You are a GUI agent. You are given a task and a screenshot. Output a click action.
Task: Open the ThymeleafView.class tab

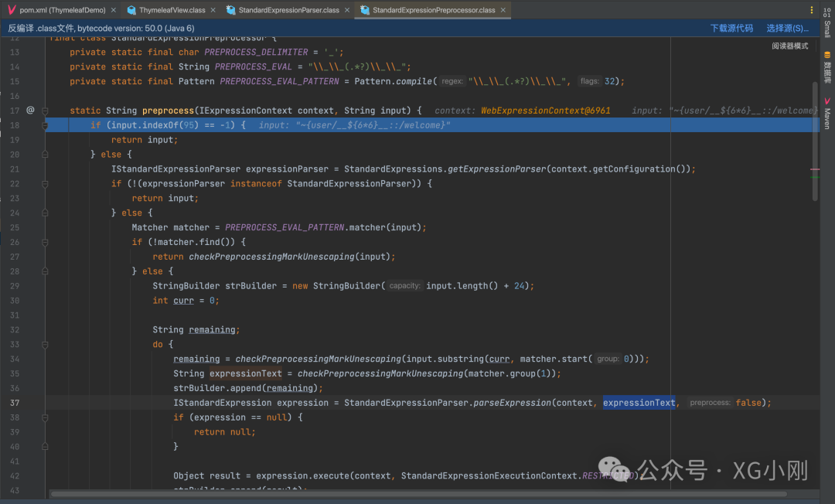(172, 10)
